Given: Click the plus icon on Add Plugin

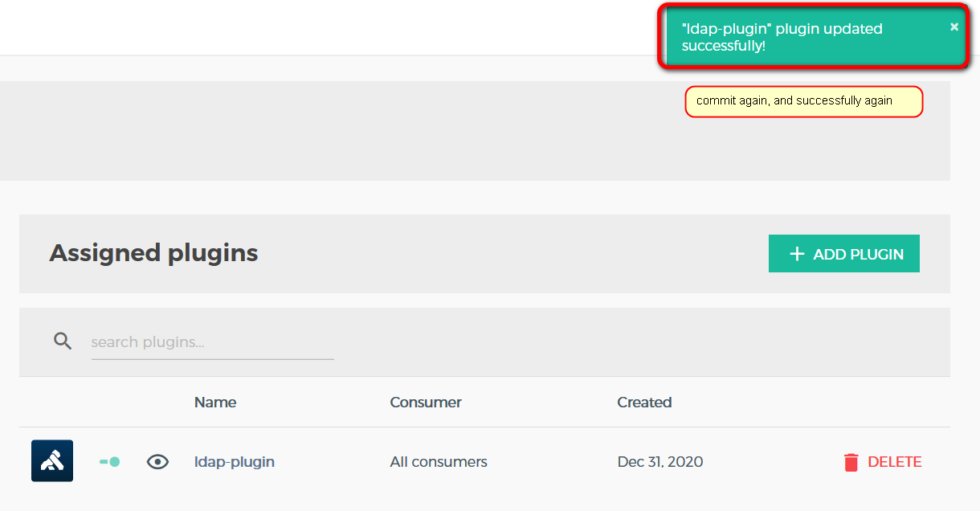Looking at the screenshot, I should pos(797,254).
